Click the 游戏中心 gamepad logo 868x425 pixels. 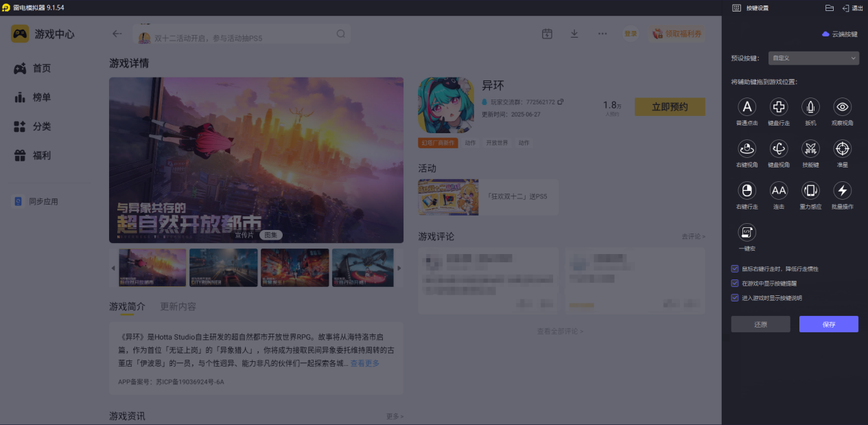20,34
